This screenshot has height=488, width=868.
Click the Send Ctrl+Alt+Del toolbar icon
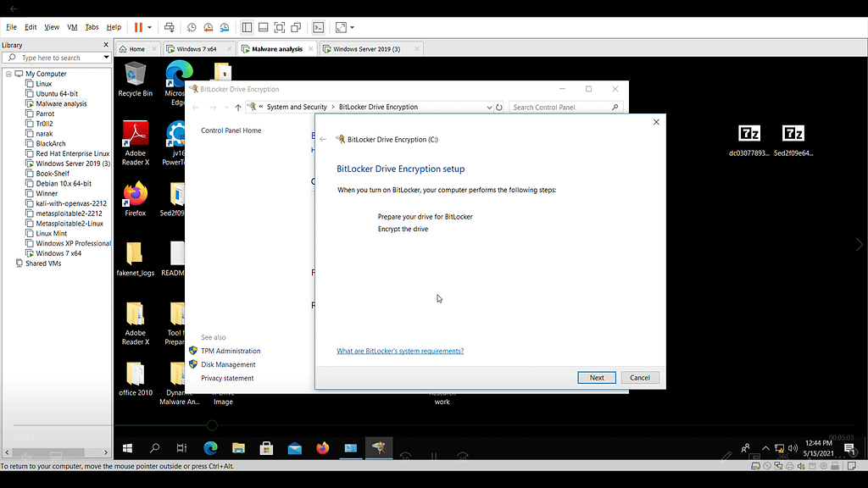pyautogui.click(x=170, y=27)
